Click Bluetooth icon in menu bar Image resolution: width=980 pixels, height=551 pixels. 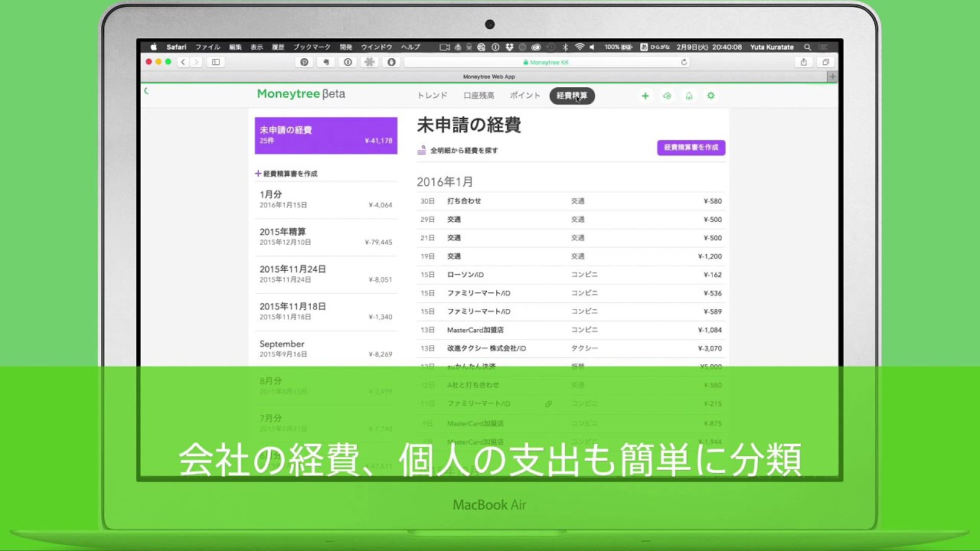pos(565,47)
